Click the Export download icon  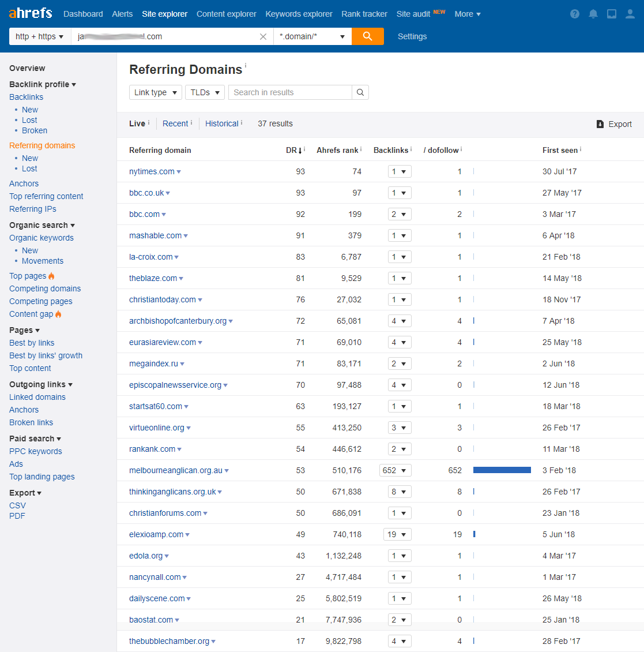click(600, 124)
